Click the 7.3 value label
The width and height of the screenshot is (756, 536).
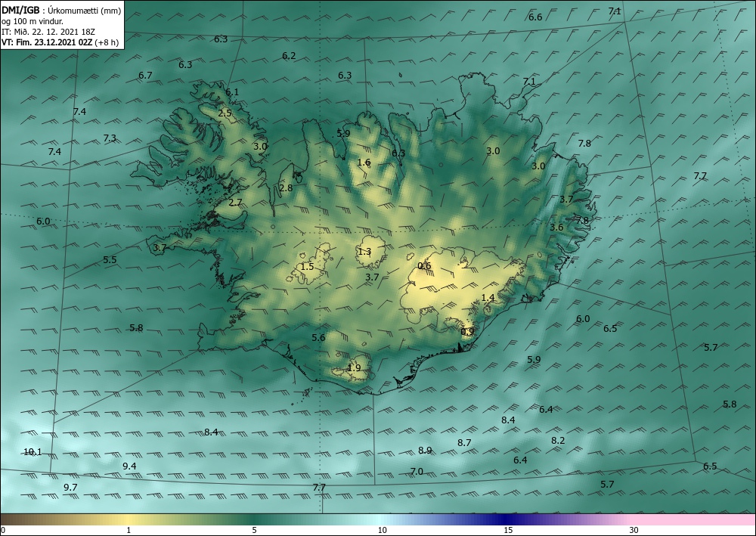coord(110,138)
